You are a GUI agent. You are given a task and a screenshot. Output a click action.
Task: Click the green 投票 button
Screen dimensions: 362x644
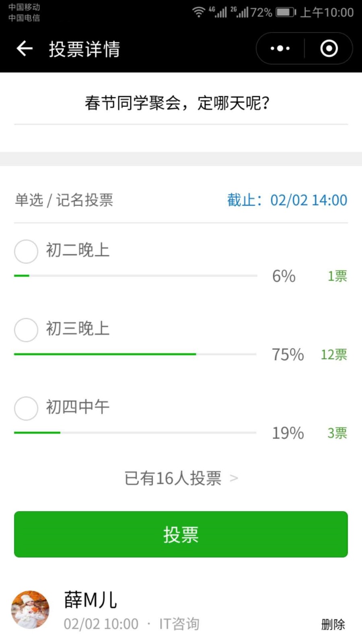(x=181, y=534)
